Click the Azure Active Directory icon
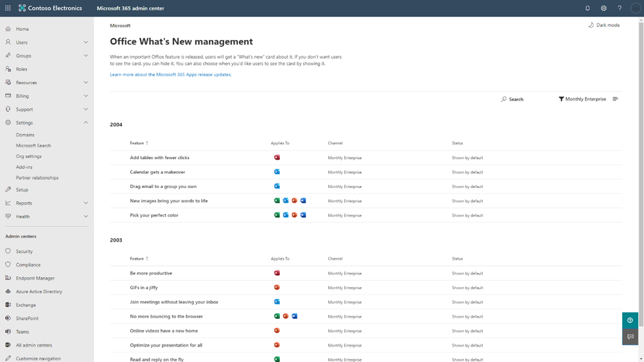 click(8, 291)
